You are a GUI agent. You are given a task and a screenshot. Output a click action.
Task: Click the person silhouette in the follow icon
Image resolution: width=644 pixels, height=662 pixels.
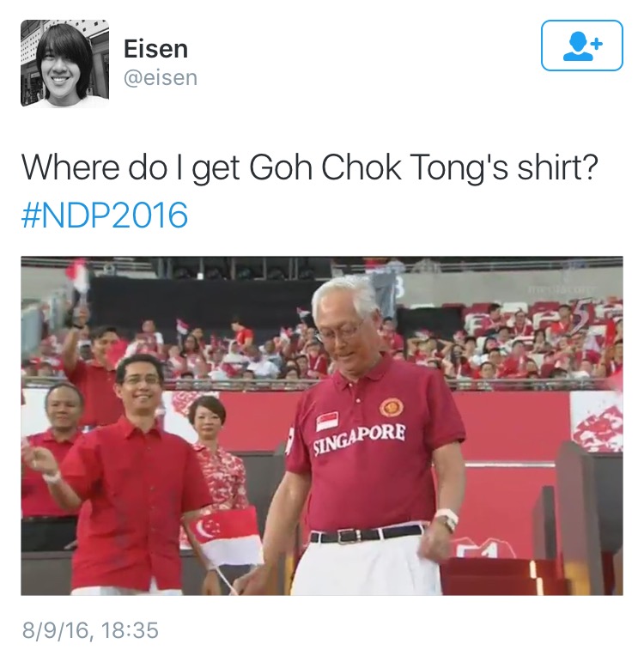click(x=577, y=46)
